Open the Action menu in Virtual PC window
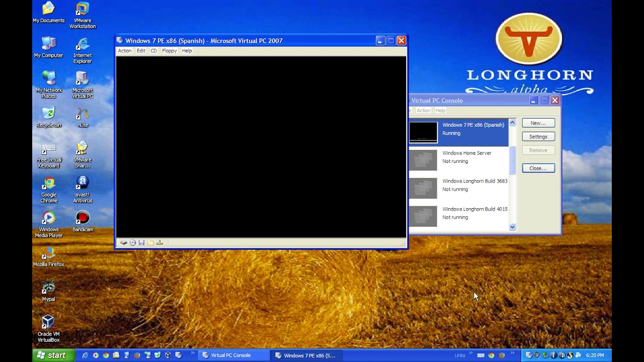 (x=125, y=51)
